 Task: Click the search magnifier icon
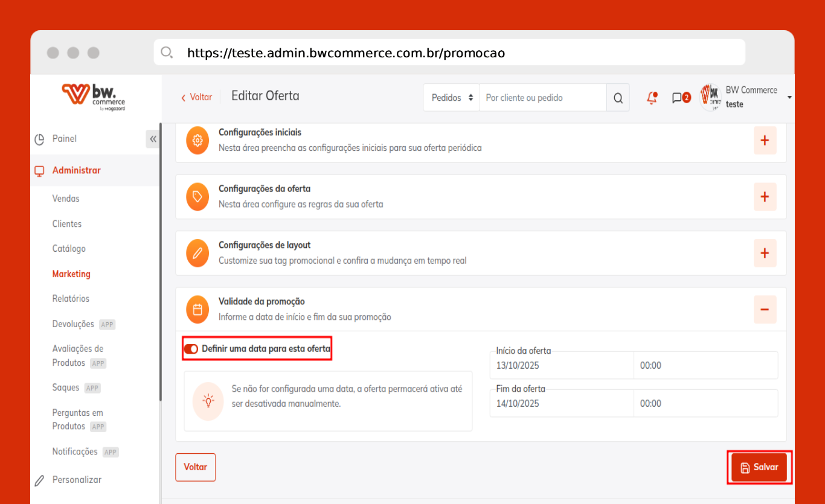point(618,98)
